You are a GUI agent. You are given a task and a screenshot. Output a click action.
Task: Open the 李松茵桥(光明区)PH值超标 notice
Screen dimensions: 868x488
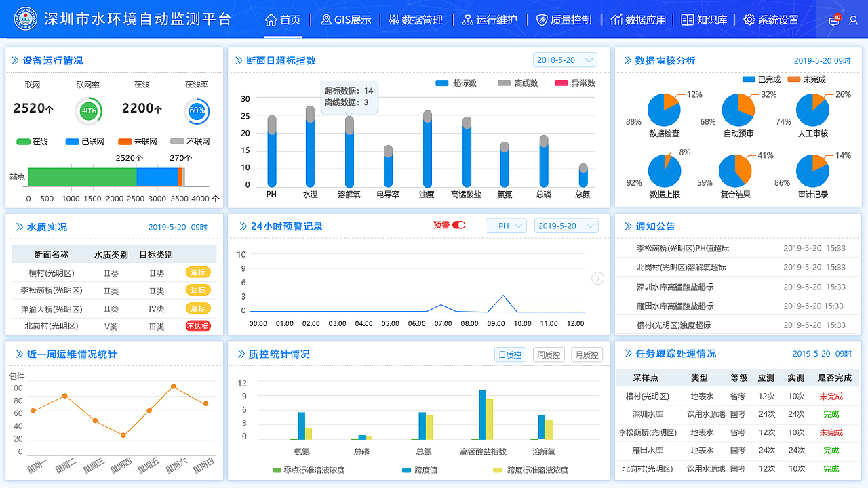(x=682, y=249)
